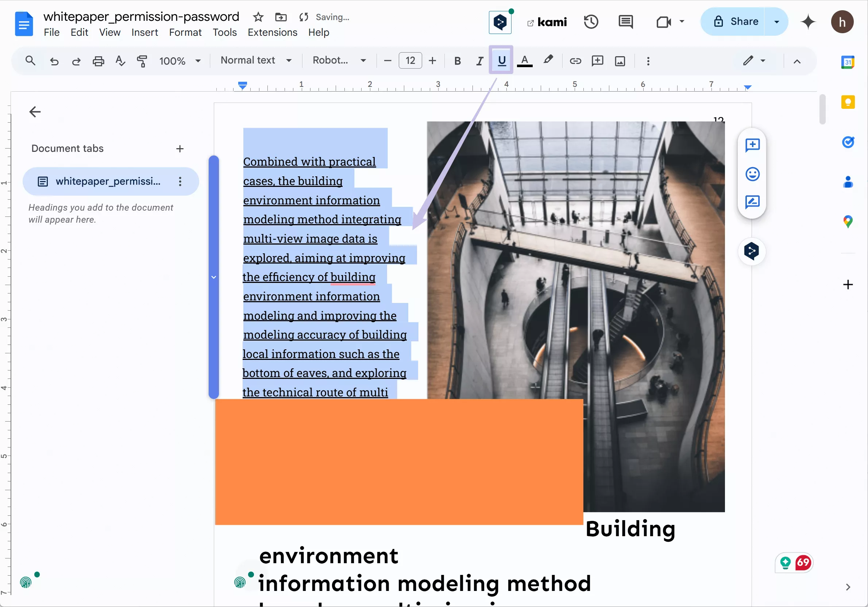Increase the font size
Screen dimensions: 868x607
[432, 61]
